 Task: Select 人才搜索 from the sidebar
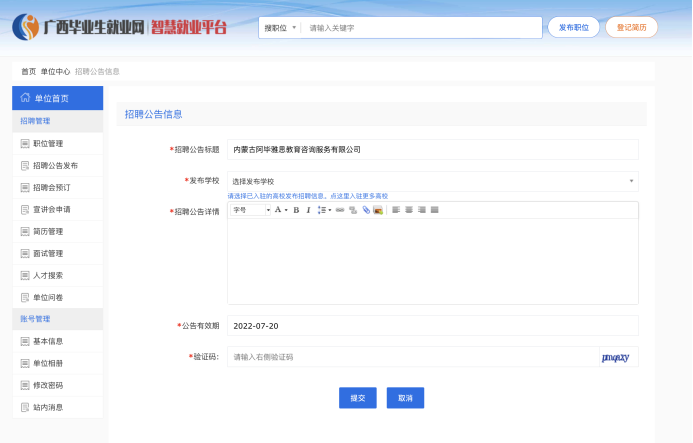click(x=47, y=275)
